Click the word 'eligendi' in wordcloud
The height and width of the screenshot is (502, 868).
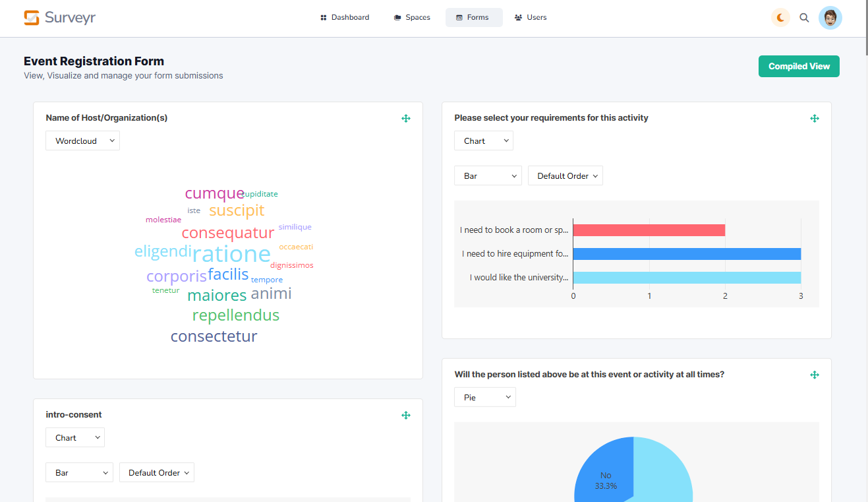[x=163, y=251]
